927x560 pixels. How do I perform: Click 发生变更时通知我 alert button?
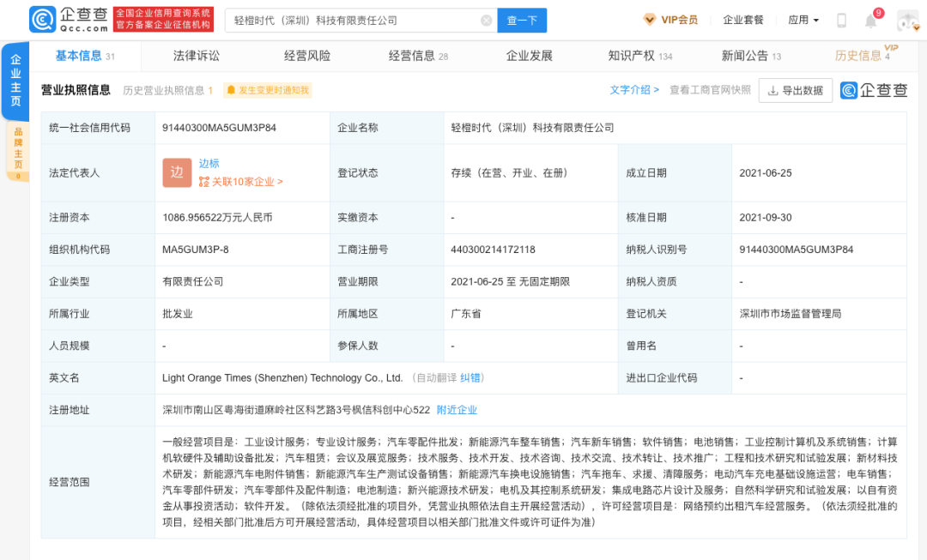(268, 90)
